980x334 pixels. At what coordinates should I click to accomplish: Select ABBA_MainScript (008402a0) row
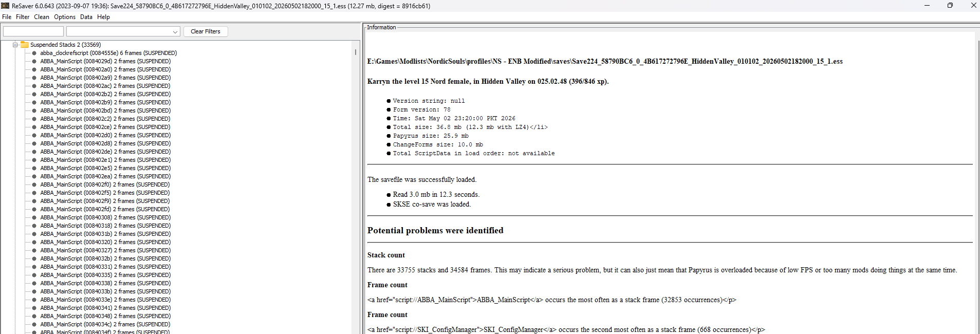[105, 69]
